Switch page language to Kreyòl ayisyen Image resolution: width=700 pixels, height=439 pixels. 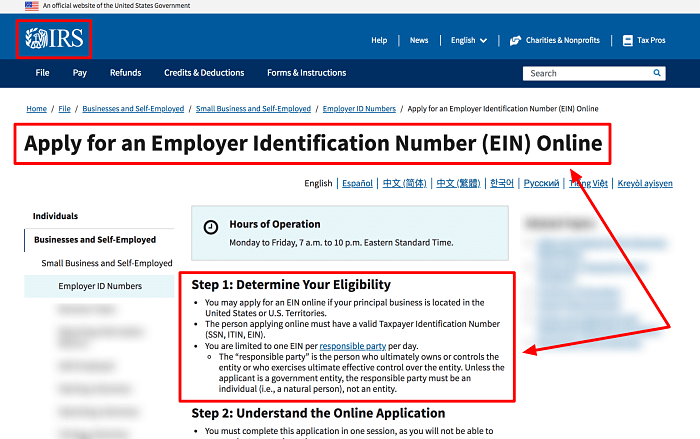645,183
